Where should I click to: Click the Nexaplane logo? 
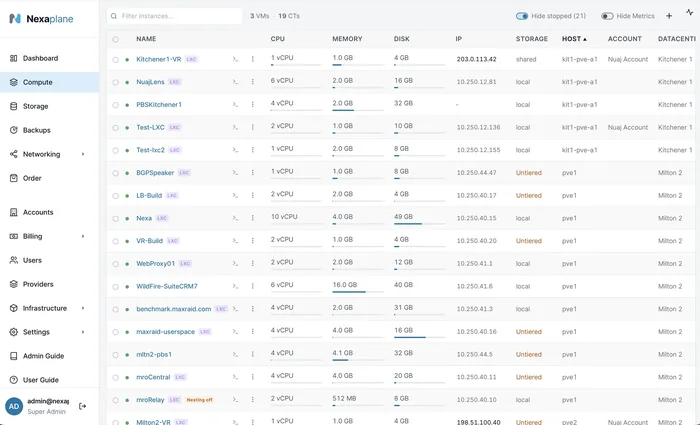pos(41,19)
